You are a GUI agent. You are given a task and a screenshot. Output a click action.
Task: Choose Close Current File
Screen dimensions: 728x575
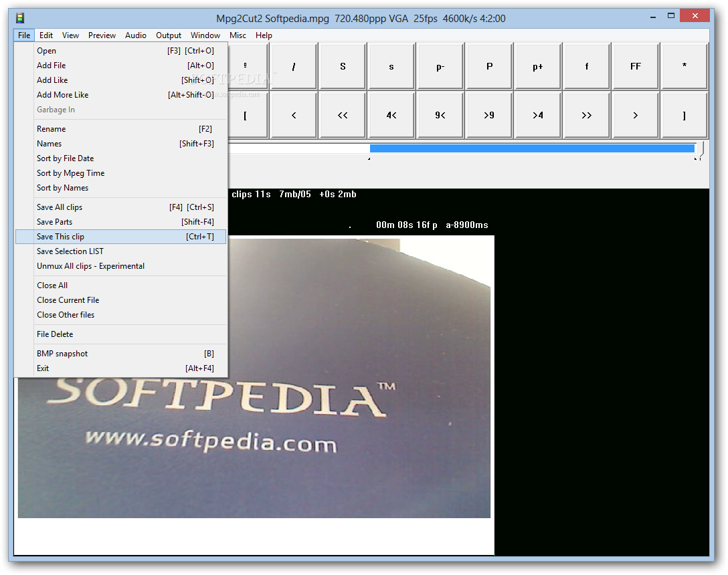pyautogui.click(x=120, y=300)
